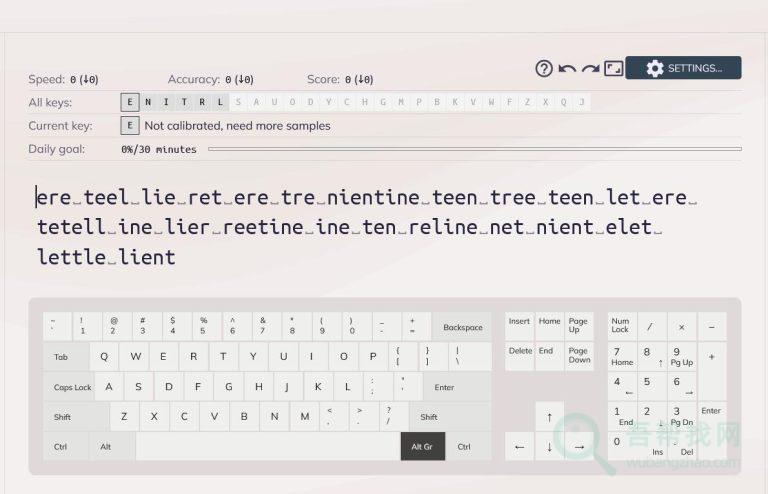
Task: Open the help question mark icon
Action: click(544, 68)
